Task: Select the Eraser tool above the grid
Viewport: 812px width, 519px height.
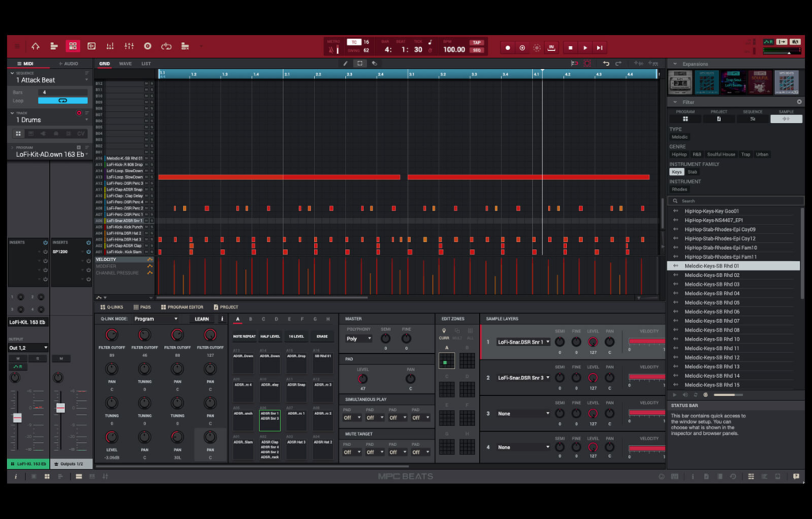Action: tap(373, 63)
